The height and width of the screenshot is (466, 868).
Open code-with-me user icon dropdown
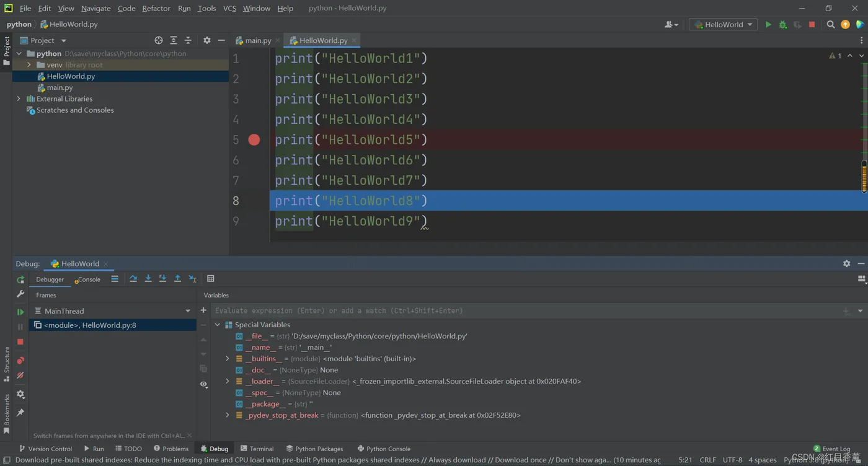pyautogui.click(x=671, y=24)
